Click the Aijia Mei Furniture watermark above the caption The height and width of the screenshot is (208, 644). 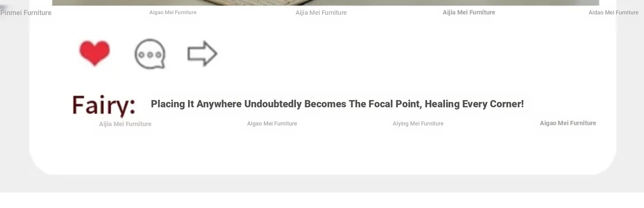pos(321,13)
